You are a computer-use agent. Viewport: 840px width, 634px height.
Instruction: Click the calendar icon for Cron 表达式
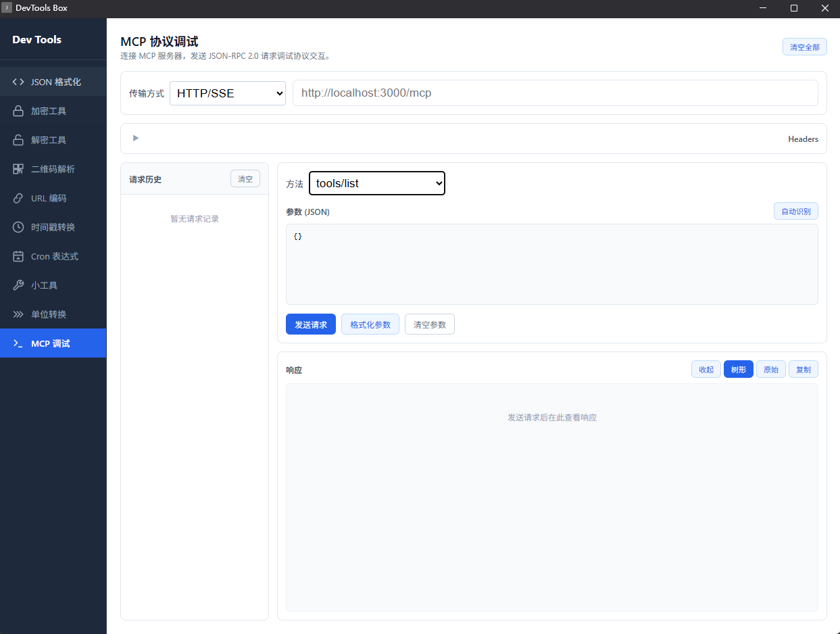(x=18, y=256)
